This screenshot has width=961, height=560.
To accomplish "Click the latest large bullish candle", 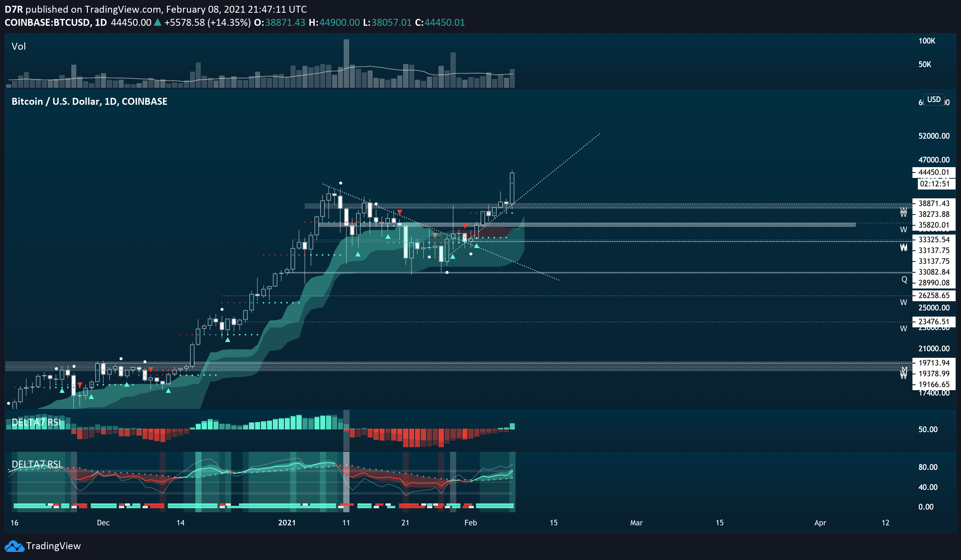I will click(x=512, y=188).
